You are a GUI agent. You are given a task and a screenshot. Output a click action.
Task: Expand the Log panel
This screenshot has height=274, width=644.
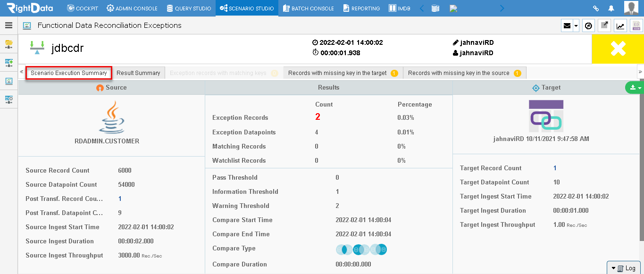(623, 268)
